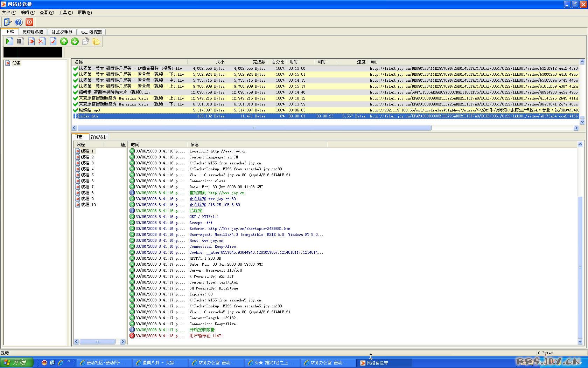Click the 信息 log column header
This screenshot has width=588, height=368.
pyautogui.click(x=257, y=144)
